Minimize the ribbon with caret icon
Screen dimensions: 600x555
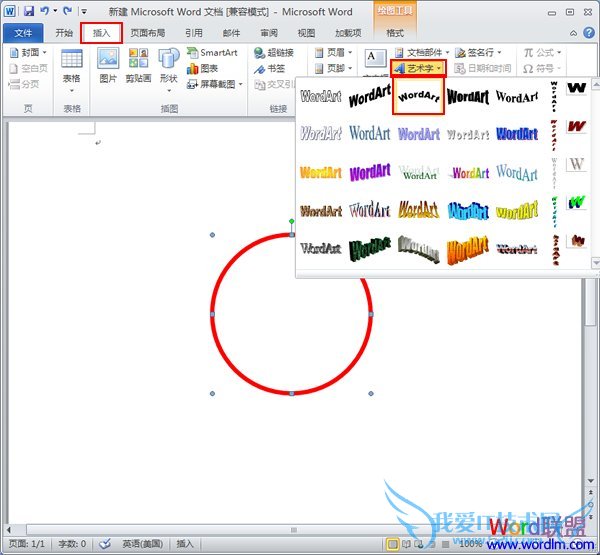tap(573, 33)
